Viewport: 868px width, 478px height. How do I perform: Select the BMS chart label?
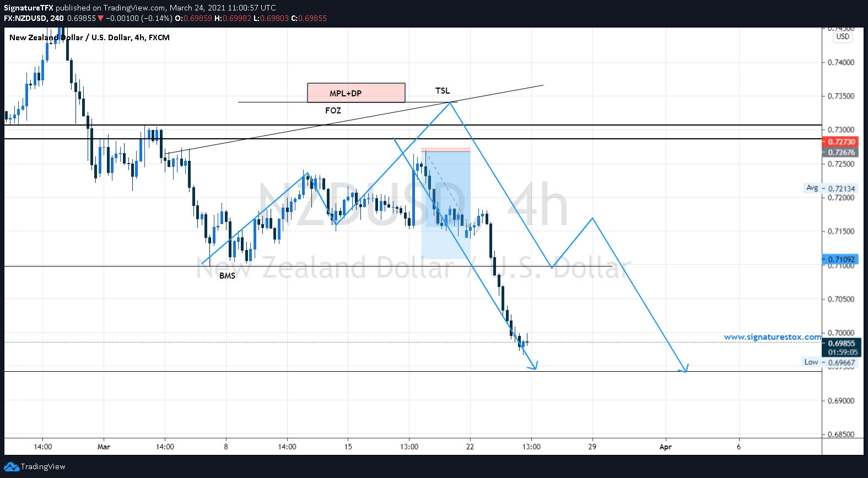coord(227,275)
